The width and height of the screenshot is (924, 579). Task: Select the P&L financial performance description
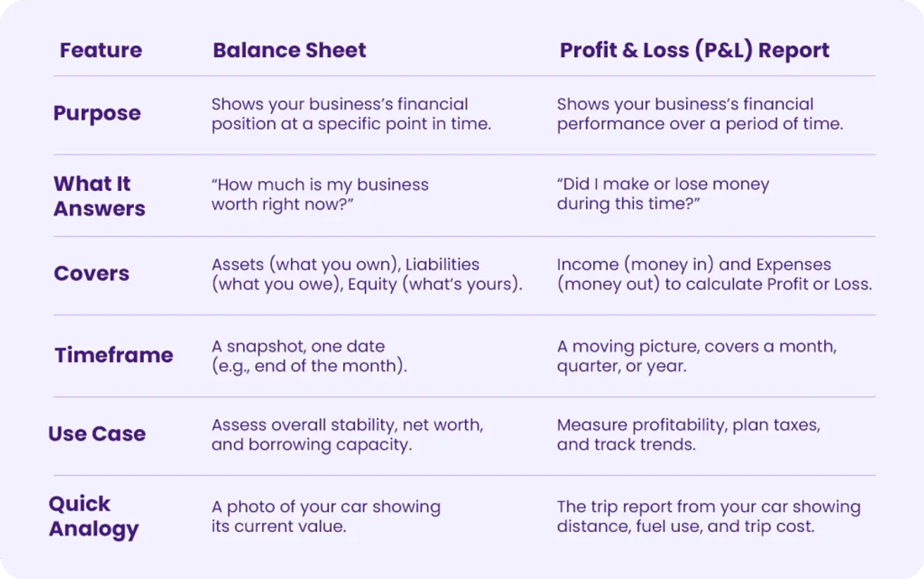700,114
